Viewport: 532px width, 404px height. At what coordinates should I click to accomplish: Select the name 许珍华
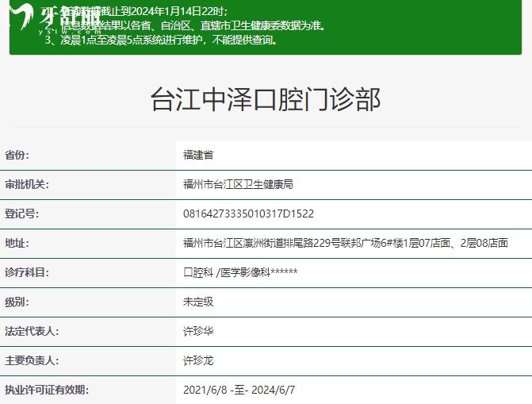click(198, 331)
